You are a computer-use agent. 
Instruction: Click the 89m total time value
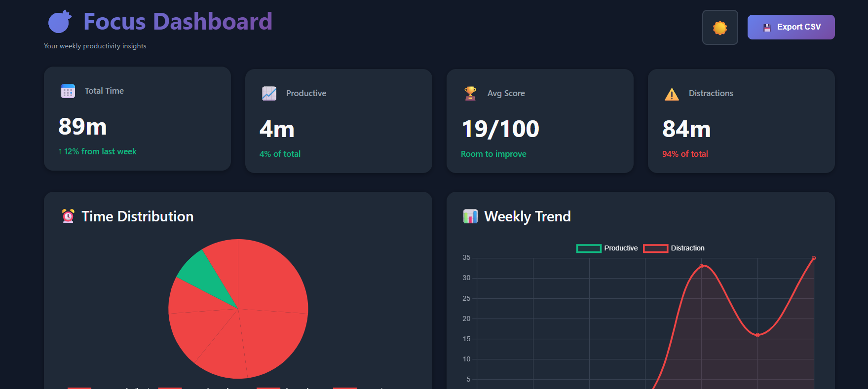click(x=82, y=126)
